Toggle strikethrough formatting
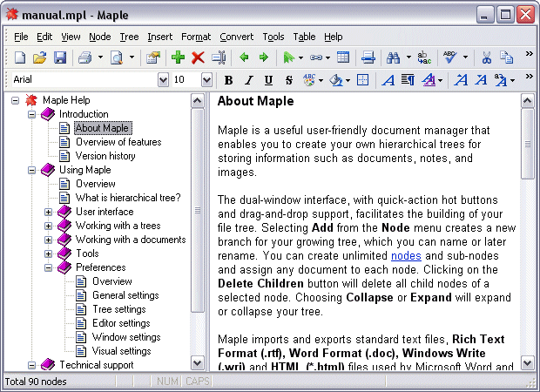The image size is (540, 392). pyautogui.click(x=288, y=80)
